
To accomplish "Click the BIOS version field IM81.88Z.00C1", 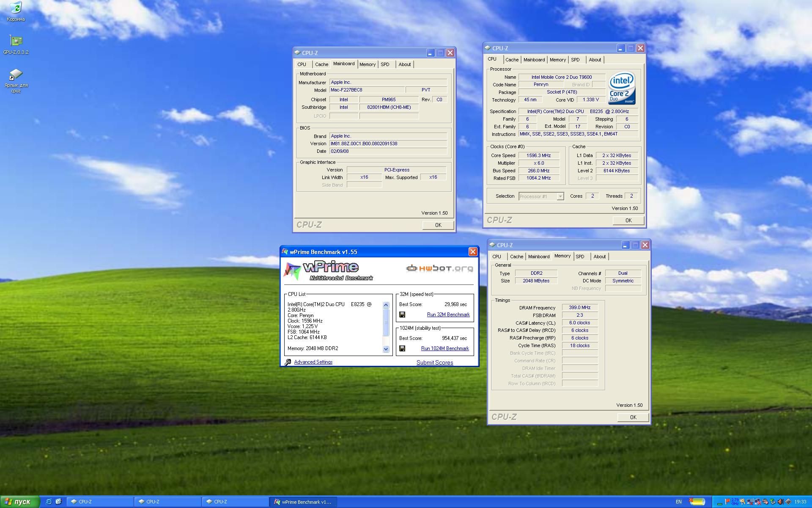I will tap(388, 144).
